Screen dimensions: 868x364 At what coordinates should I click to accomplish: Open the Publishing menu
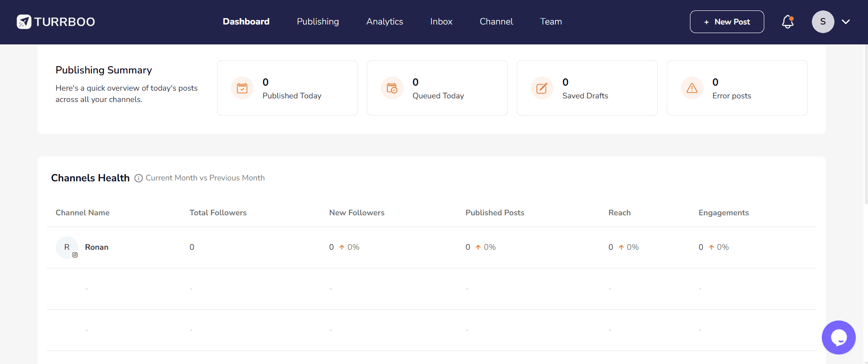(x=318, y=22)
